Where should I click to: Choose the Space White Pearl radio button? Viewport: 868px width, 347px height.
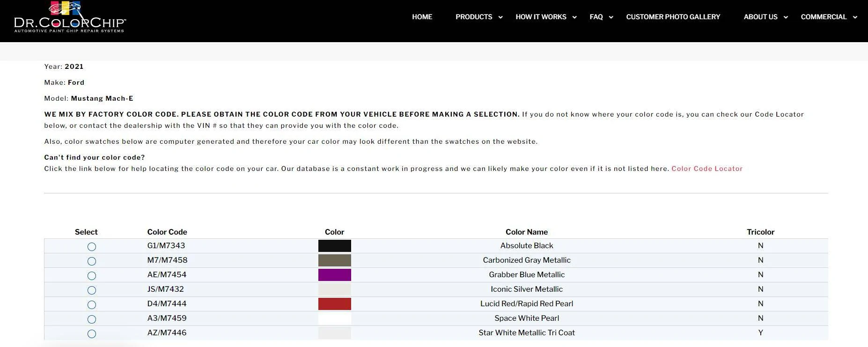pos(92,319)
